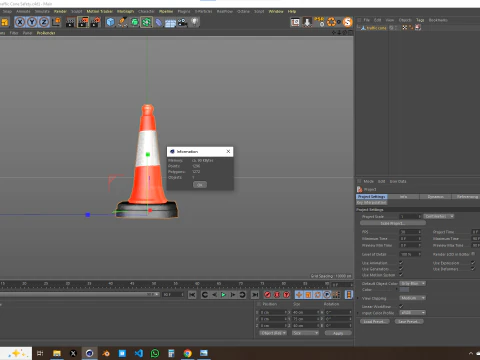Click the orange S plugin icon
Screen dimensions: 480x360
(348, 22)
